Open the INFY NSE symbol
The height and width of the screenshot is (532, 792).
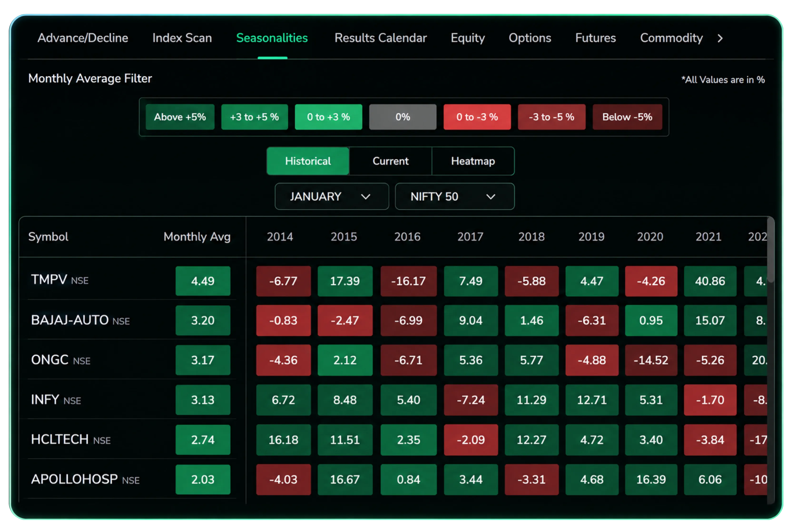(x=56, y=400)
